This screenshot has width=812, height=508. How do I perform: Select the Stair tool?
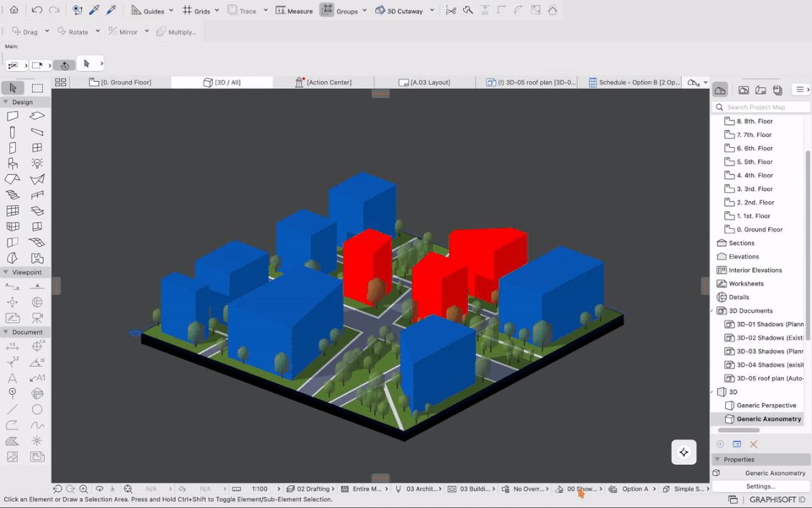(x=12, y=195)
